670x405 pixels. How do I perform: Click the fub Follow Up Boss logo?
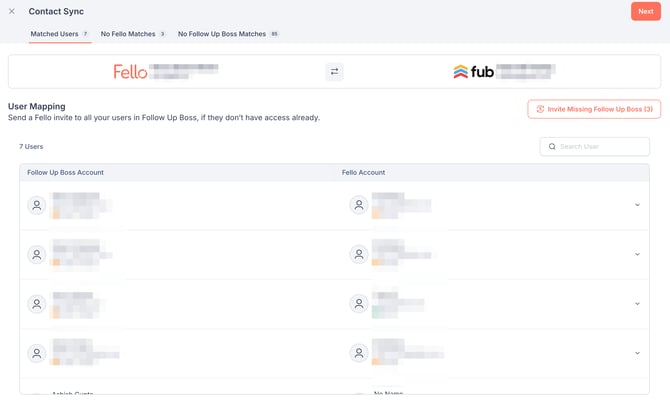point(473,72)
